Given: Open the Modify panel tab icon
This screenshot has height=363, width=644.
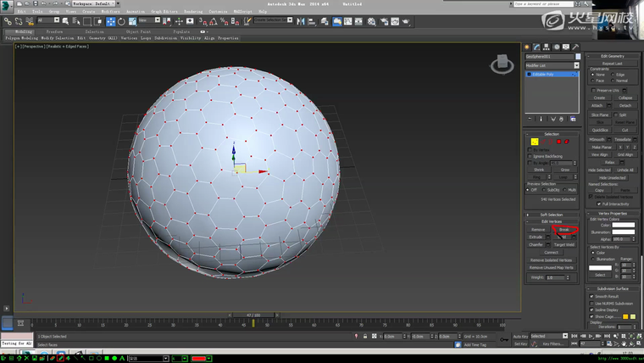Looking at the screenshot, I should 536,47.
